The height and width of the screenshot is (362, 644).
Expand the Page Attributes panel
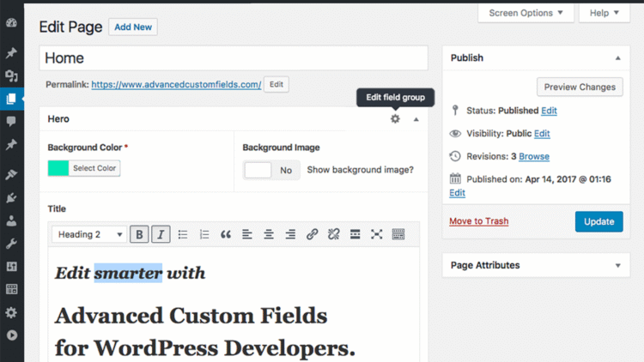(x=617, y=266)
